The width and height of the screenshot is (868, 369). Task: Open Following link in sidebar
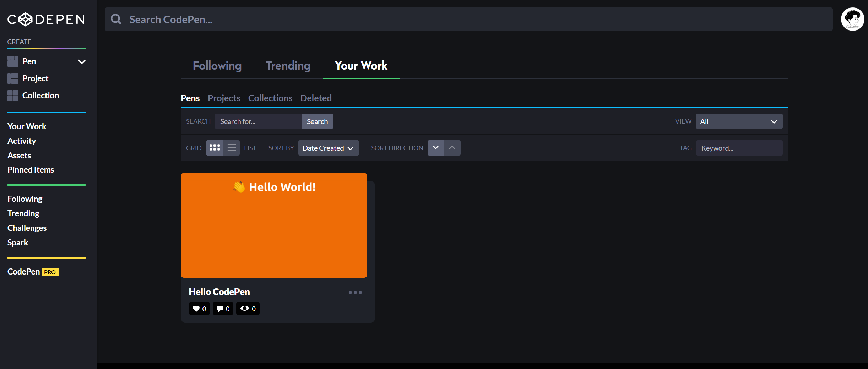click(25, 199)
